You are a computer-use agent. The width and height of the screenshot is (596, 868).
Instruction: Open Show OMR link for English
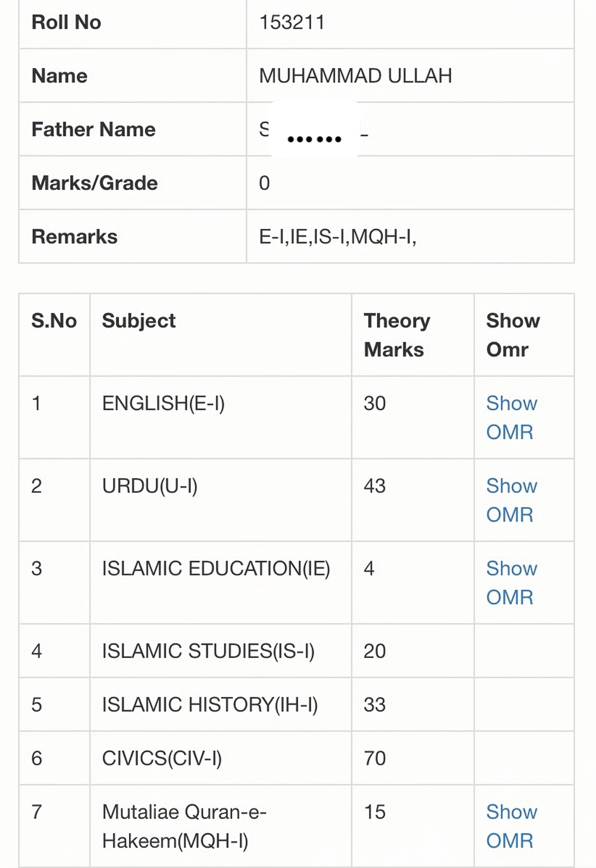512,417
